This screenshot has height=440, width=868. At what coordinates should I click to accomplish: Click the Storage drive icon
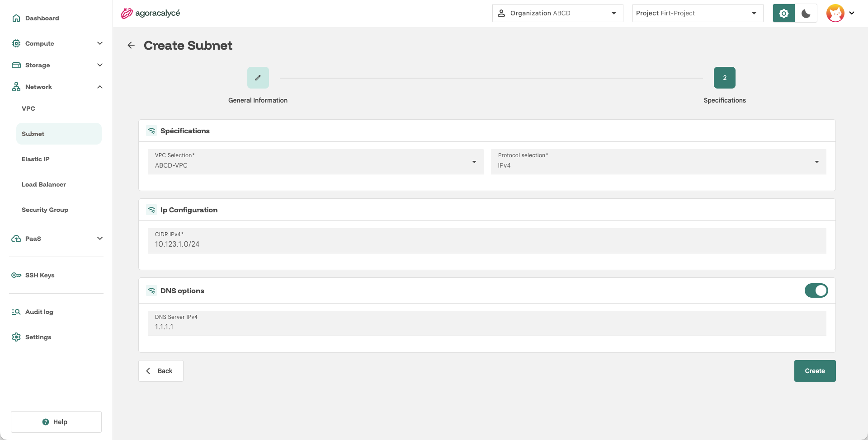click(16, 65)
